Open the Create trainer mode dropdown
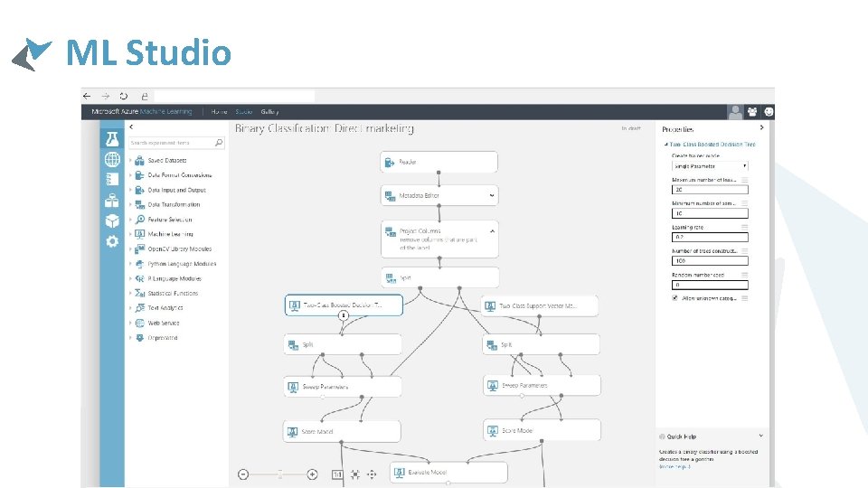Screen dimensions: 868x488 point(710,166)
